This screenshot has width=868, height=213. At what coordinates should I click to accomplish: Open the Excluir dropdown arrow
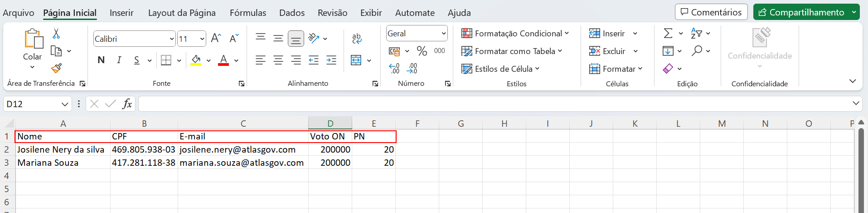(635, 51)
